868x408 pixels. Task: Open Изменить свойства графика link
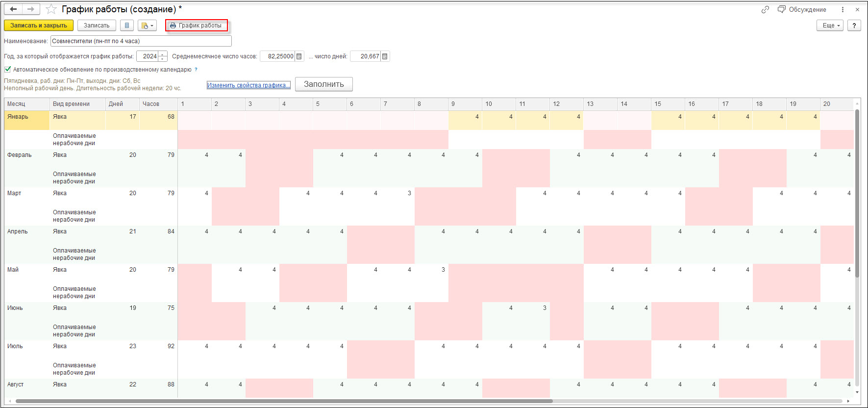[x=248, y=85]
